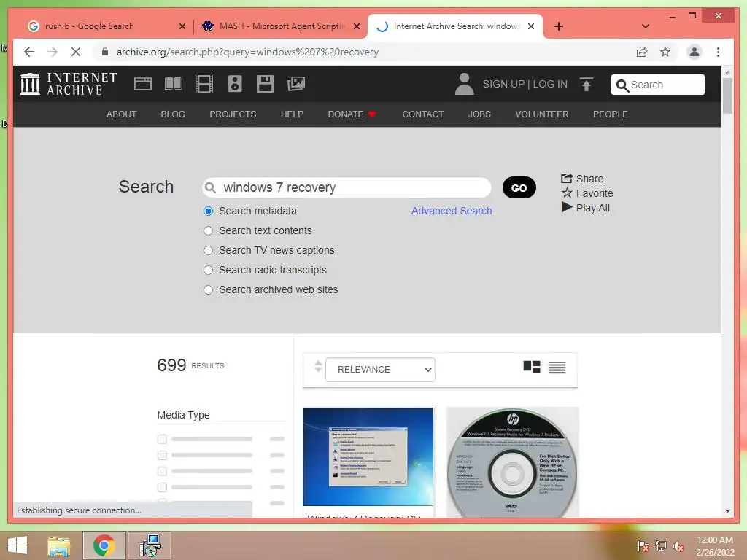Switch to tile grid view icon
Image resolution: width=747 pixels, height=560 pixels.
pyautogui.click(x=532, y=367)
